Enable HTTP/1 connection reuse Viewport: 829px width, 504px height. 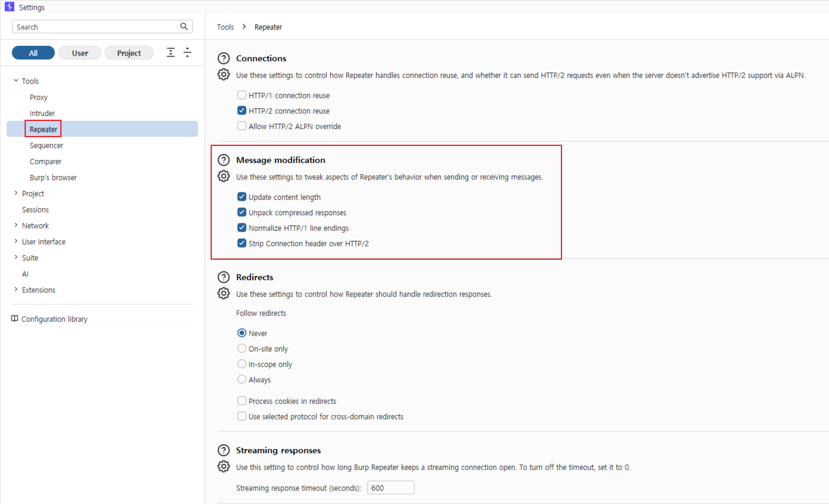242,95
